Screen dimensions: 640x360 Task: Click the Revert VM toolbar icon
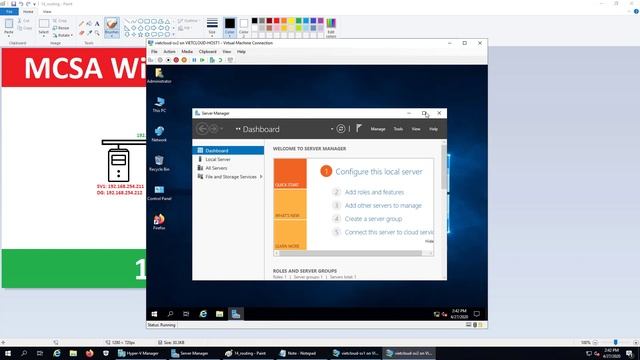click(220, 60)
